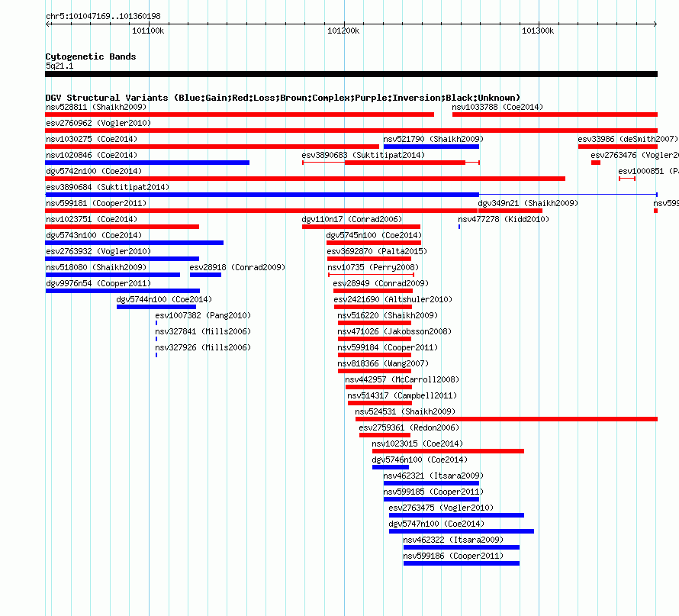This screenshot has width=679, height=616.
Task: Open the nsv599181 (Cooper2011) variant
Action: tap(261, 211)
